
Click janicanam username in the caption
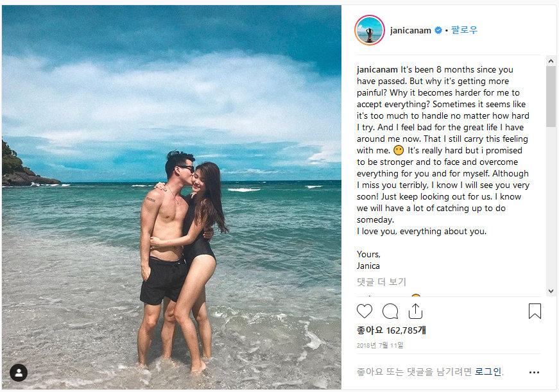(x=377, y=70)
